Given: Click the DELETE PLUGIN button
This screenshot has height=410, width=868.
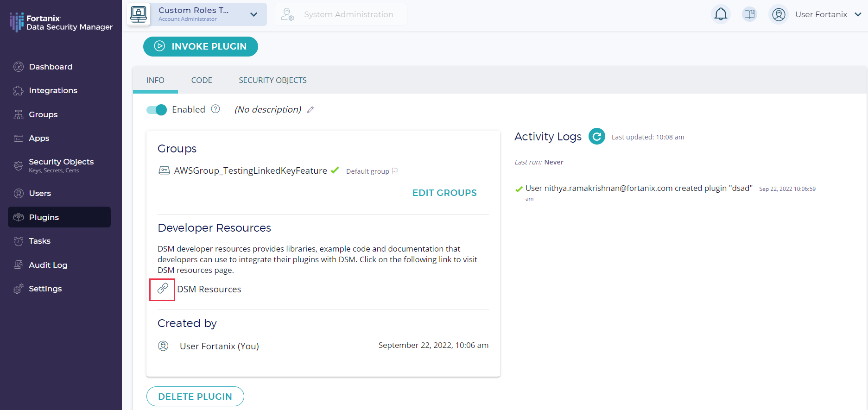Looking at the screenshot, I should (x=195, y=397).
